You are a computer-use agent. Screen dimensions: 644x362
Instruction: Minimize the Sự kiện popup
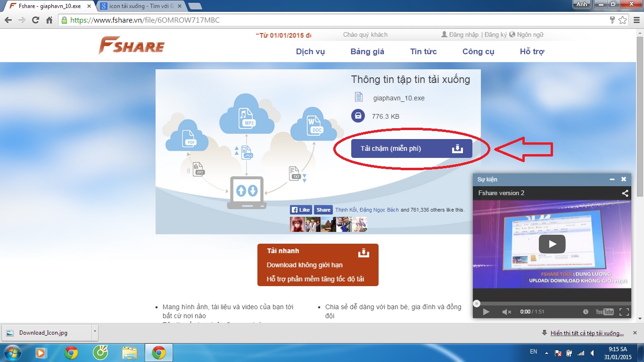(612, 179)
